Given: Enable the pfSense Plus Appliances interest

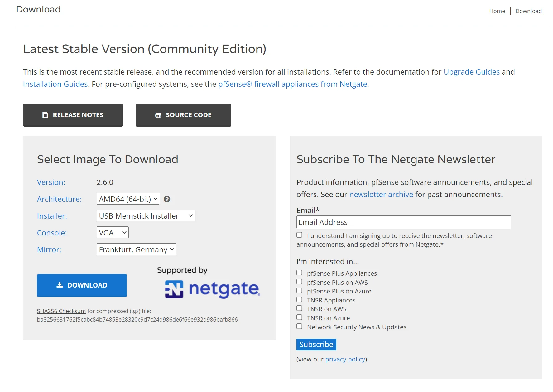Looking at the screenshot, I should (x=299, y=272).
